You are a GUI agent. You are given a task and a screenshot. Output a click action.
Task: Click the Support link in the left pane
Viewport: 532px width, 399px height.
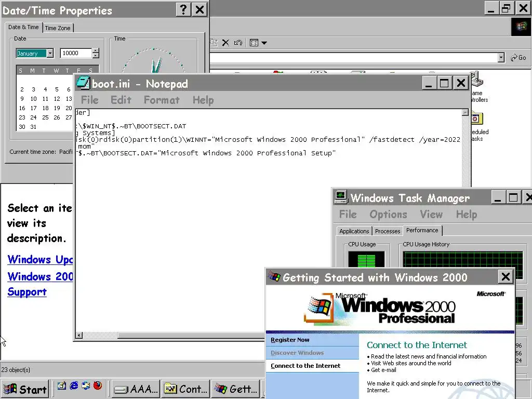pos(27,292)
